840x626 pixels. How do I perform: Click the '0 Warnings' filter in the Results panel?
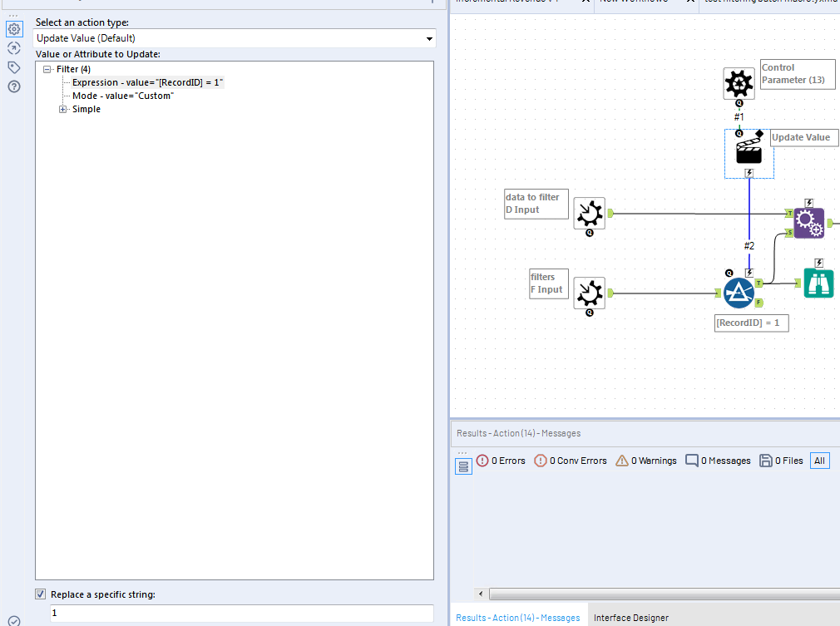click(x=645, y=460)
